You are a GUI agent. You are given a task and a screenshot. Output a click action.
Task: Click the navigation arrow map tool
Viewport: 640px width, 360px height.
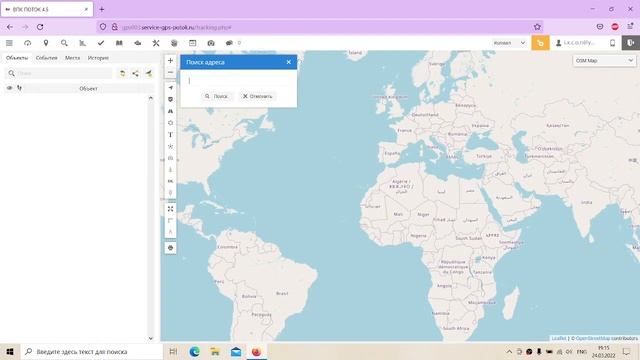(171, 88)
